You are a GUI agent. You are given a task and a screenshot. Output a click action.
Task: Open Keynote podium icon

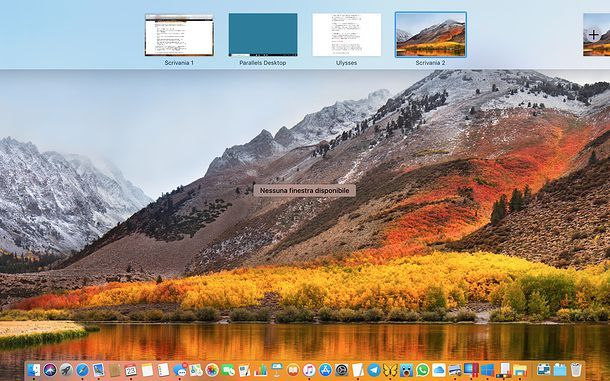coord(277,370)
